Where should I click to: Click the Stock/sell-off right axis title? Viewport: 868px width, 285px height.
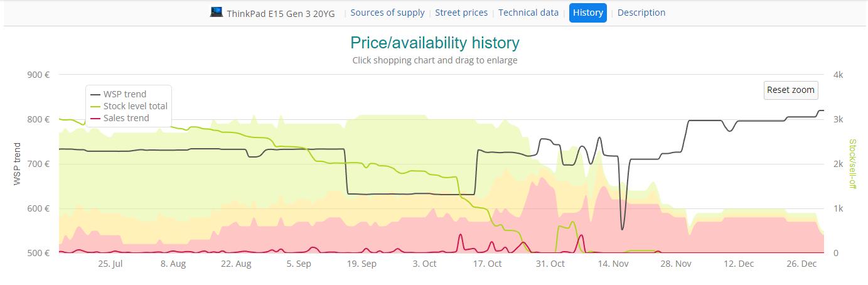(852, 164)
